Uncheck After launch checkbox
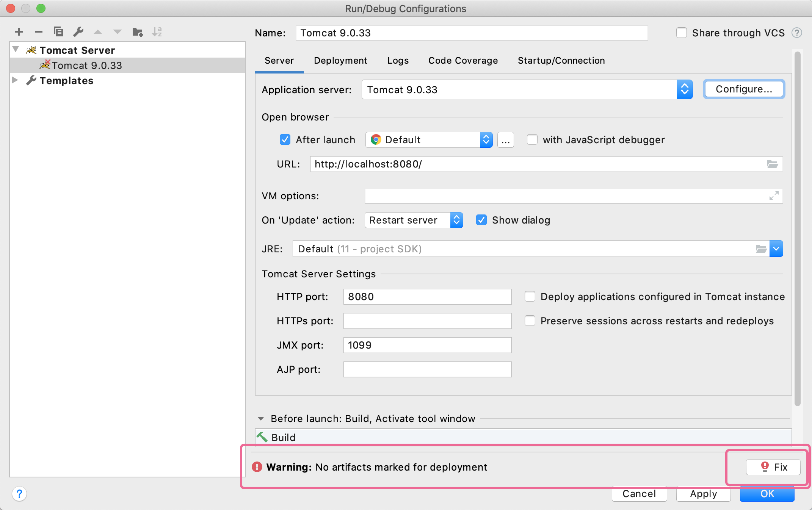 [x=285, y=140]
